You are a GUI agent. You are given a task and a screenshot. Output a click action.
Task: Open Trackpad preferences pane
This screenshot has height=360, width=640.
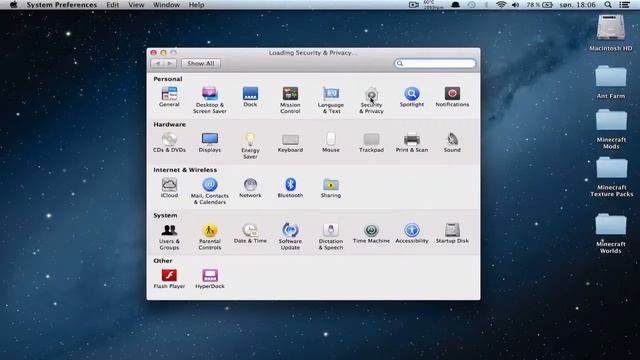click(x=371, y=142)
